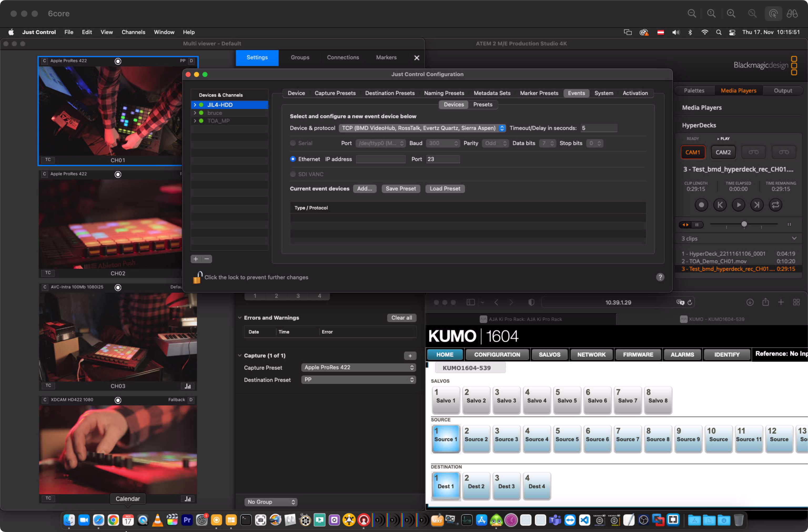Remove device with the minus button
This screenshot has width=808, height=532.
[x=206, y=259]
